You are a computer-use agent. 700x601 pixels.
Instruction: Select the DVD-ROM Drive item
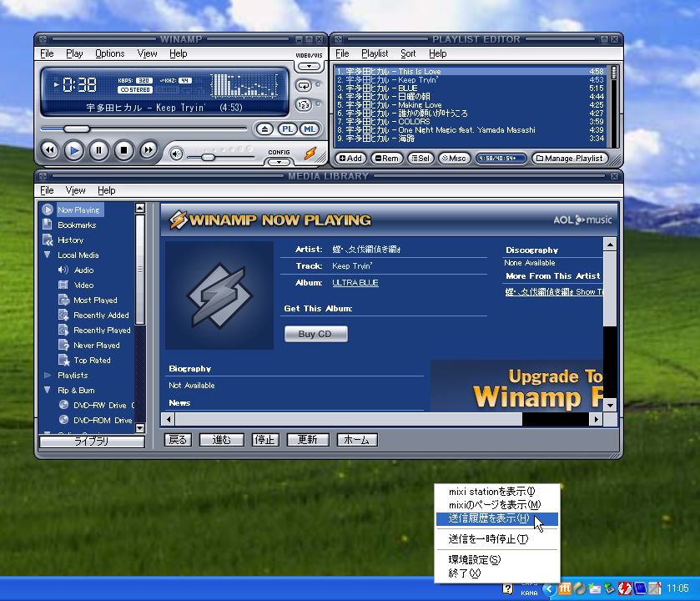(103, 421)
